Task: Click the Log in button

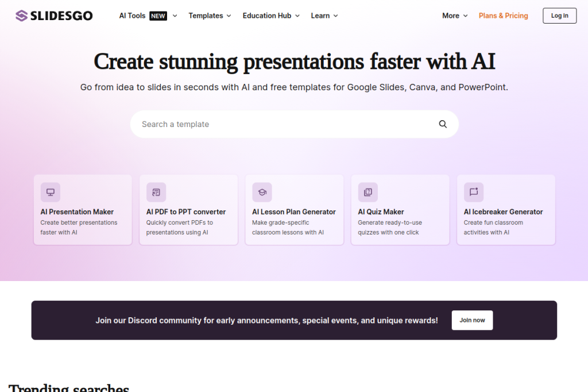Action: 559,16
